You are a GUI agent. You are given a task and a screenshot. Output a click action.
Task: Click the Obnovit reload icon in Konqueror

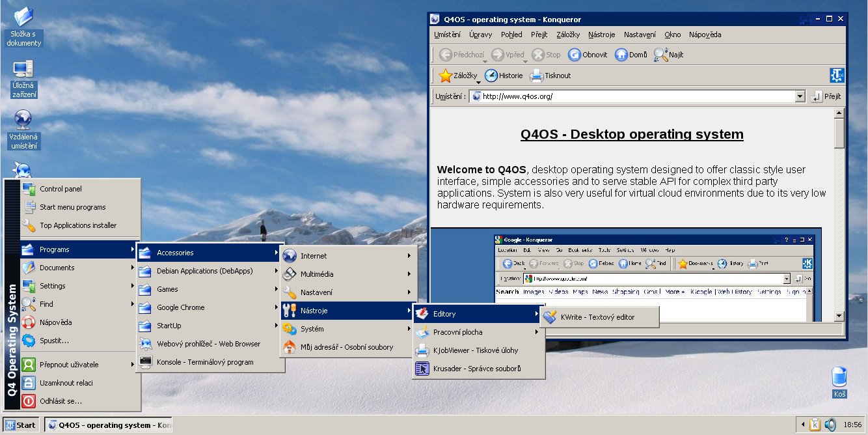pyautogui.click(x=574, y=55)
